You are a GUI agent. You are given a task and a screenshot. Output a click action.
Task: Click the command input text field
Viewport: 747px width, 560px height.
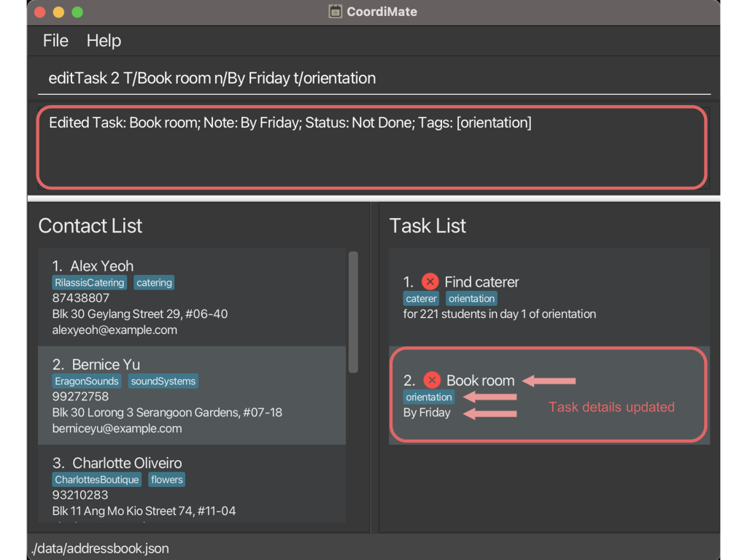pyautogui.click(x=373, y=78)
